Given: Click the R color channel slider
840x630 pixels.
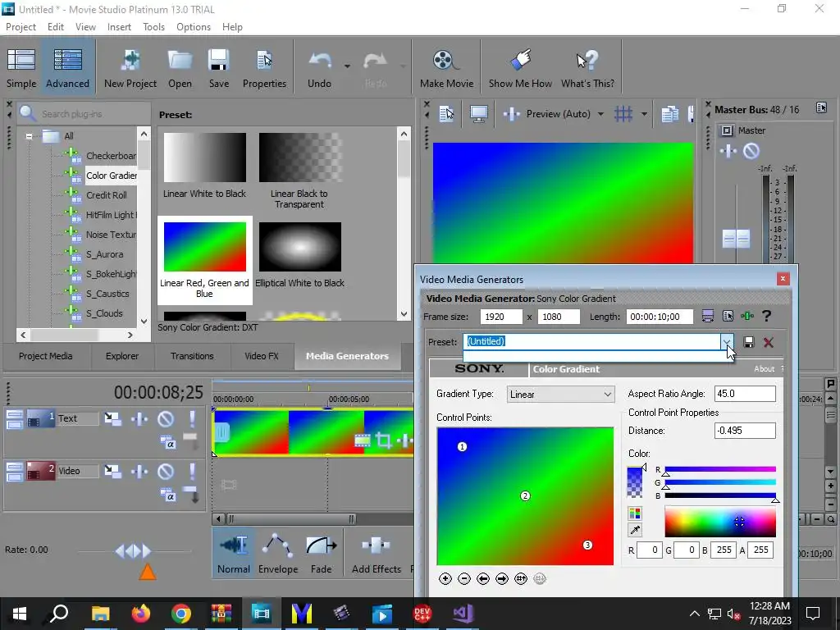Looking at the screenshot, I should (720, 470).
